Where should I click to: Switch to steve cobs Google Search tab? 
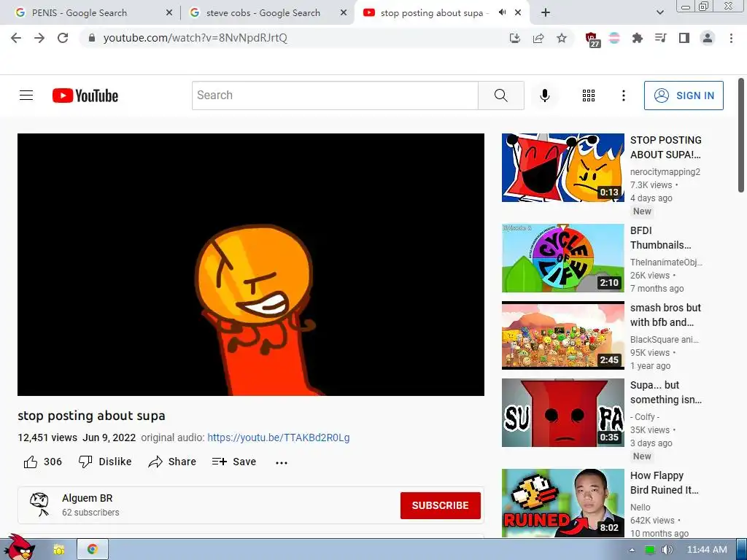tap(263, 13)
